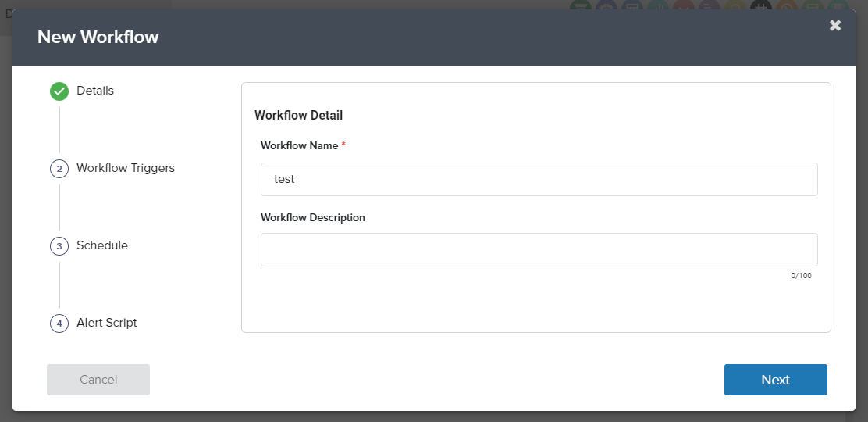Select the Details step
This screenshot has height=422, width=868.
point(82,91)
